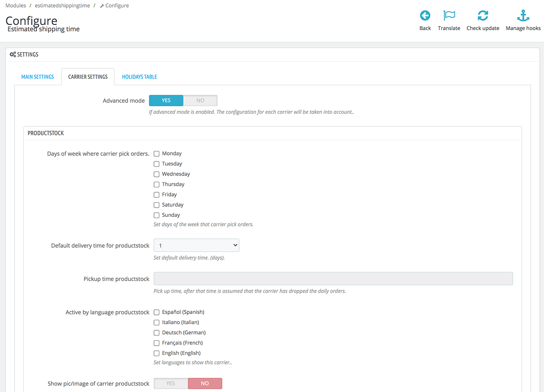544x392 pixels.
Task: Select the Carrier Settings tab
Action: click(88, 77)
